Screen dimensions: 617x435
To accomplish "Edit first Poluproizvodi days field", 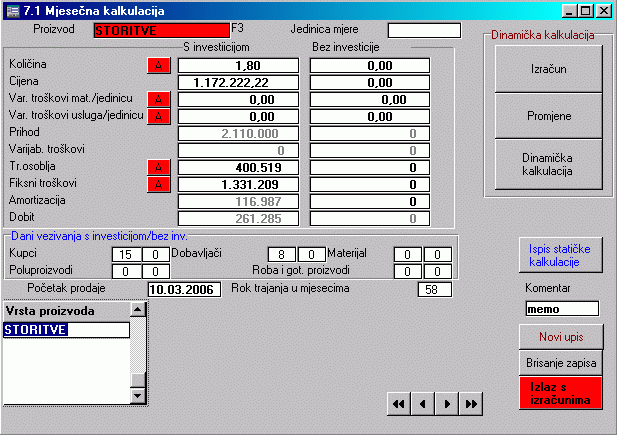I will [126, 272].
